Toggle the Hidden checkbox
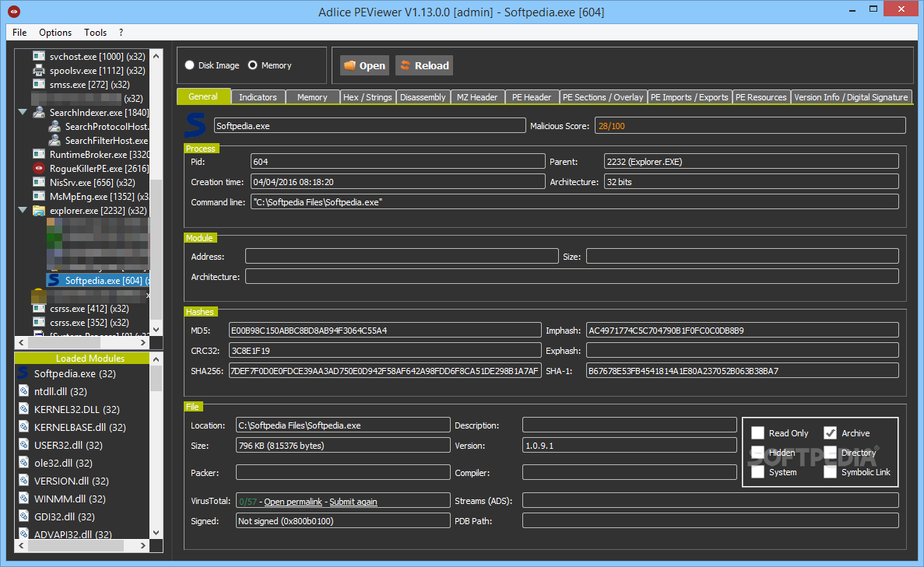 coord(758,453)
